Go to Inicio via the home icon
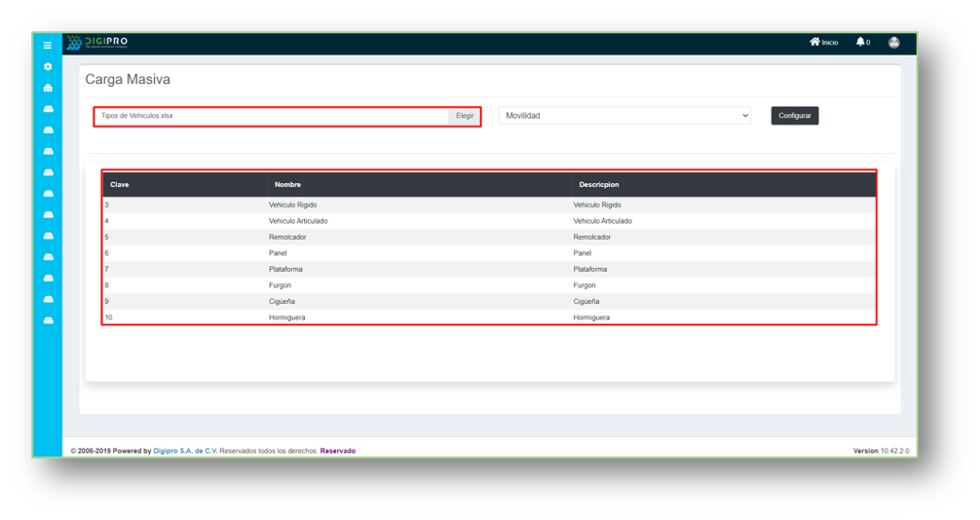The width and height of the screenshot is (980, 520). [x=823, y=42]
